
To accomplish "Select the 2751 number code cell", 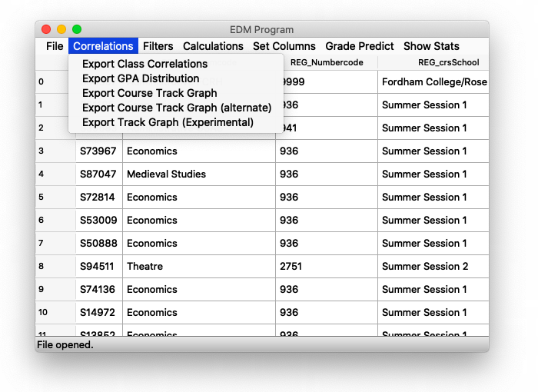I will coord(326,267).
